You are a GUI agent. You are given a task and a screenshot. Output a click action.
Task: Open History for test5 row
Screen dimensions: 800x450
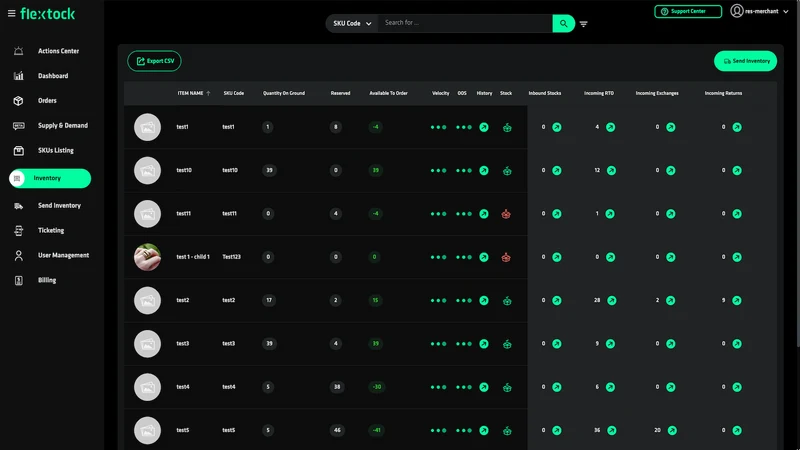(x=484, y=431)
